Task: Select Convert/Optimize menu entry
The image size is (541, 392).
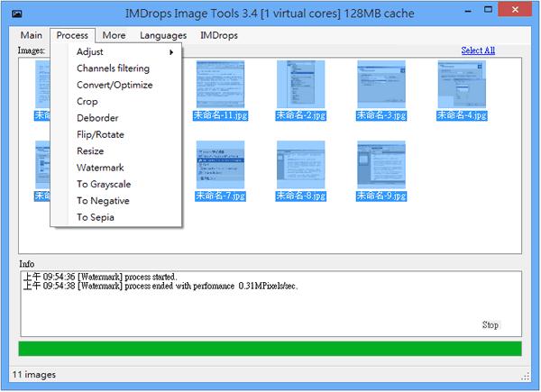Action: tap(116, 85)
